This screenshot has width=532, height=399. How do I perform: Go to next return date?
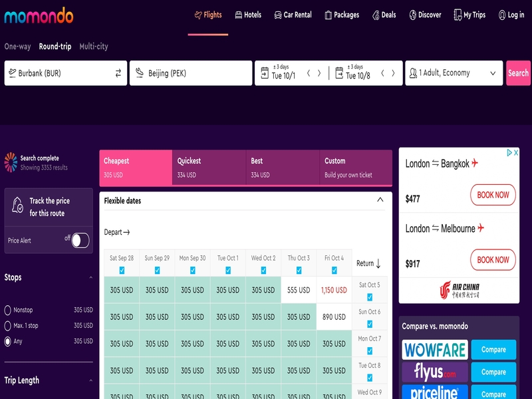point(393,73)
